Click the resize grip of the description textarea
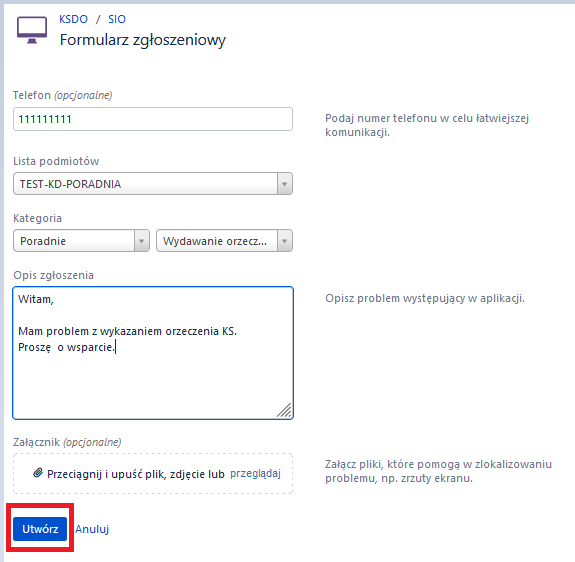 [x=284, y=410]
